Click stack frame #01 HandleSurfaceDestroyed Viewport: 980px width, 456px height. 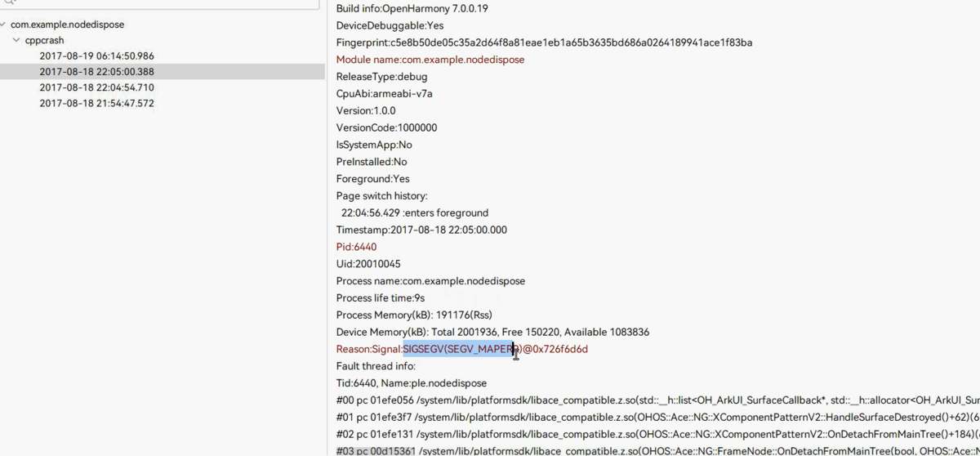coord(653,418)
